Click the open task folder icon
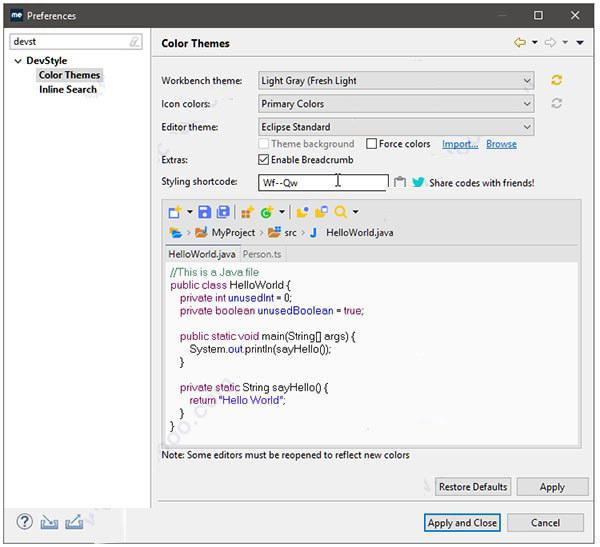The width and height of the screenshot is (600, 547). (x=321, y=212)
